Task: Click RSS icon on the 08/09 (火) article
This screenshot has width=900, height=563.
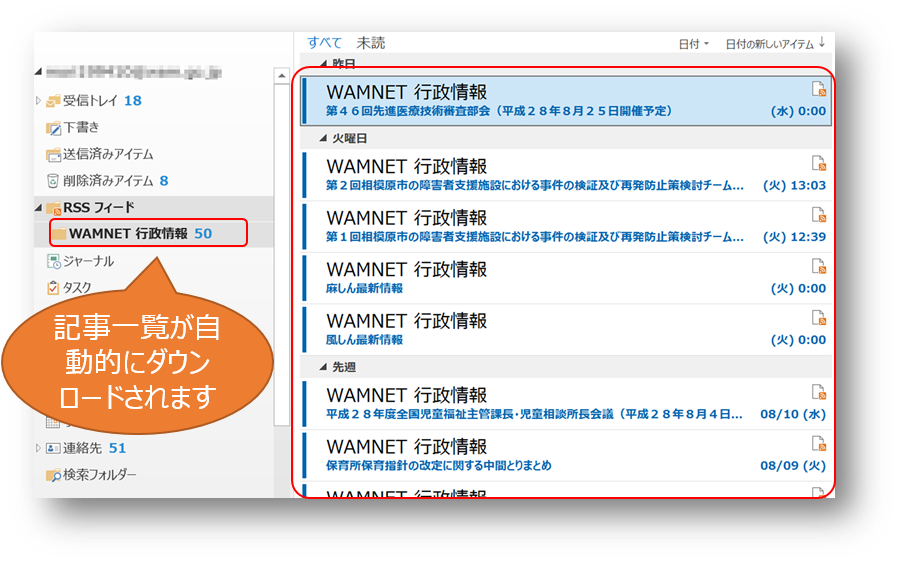Action: tap(818, 444)
